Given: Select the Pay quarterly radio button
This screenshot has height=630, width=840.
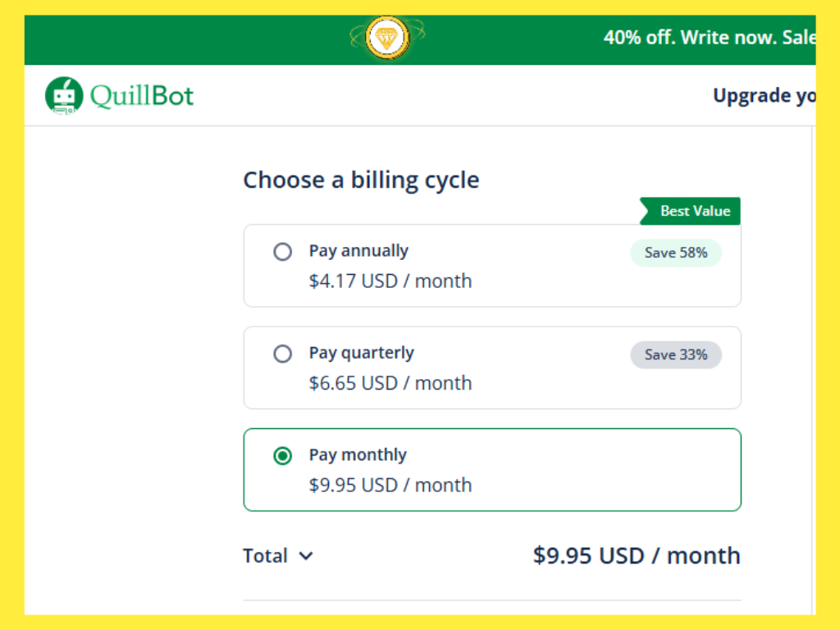Looking at the screenshot, I should [282, 354].
